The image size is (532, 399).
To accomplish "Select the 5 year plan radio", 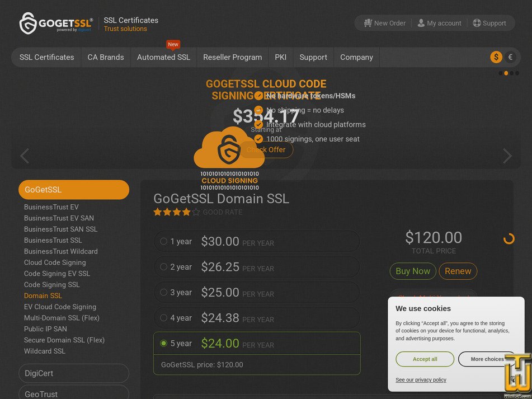I will click(163, 344).
